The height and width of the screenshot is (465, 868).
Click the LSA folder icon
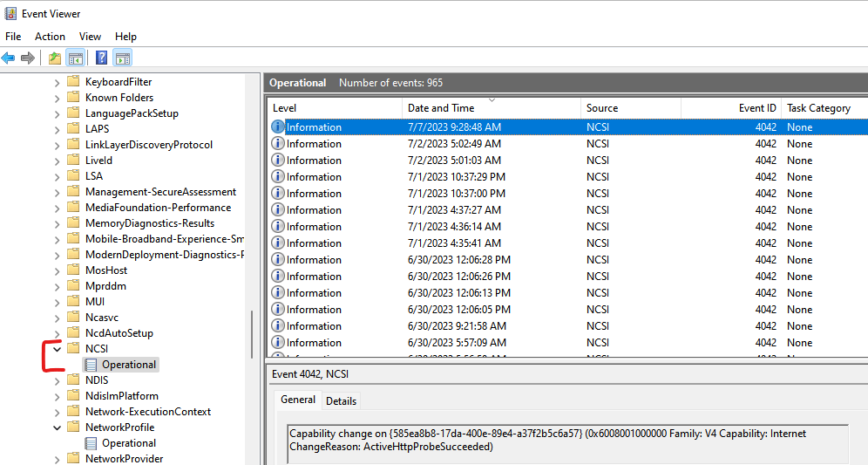click(x=73, y=175)
